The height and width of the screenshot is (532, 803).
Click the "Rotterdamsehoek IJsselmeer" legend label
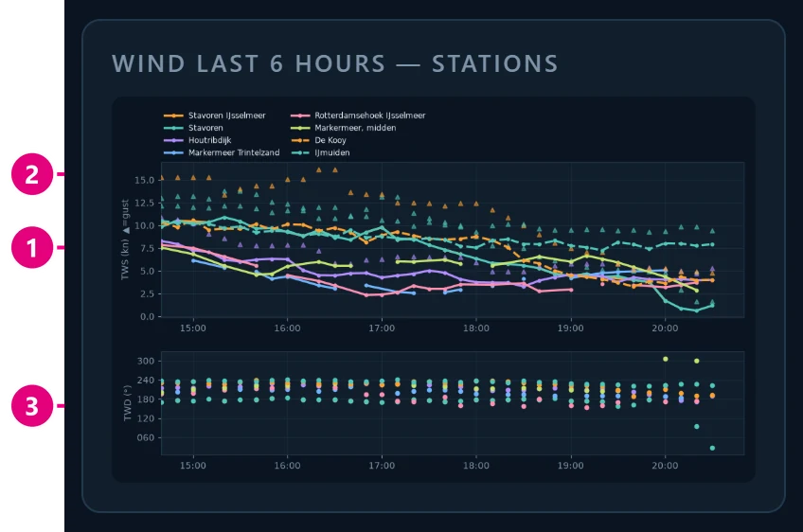369,115
